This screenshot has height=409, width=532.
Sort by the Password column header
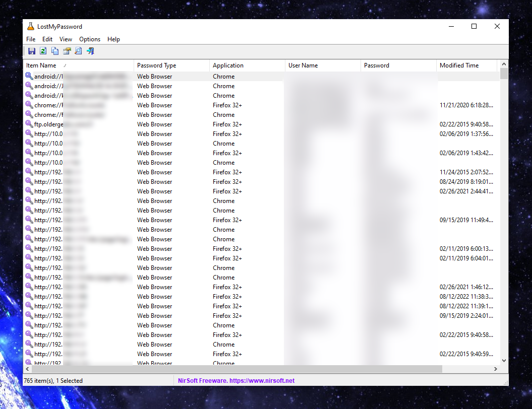[x=399, y=65]
